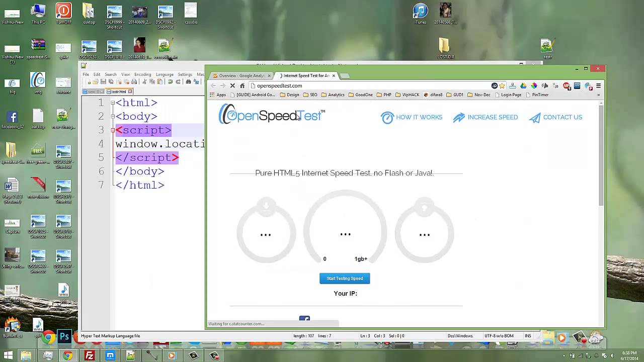Open the HOW IT WORKS link

pos(412,118)
